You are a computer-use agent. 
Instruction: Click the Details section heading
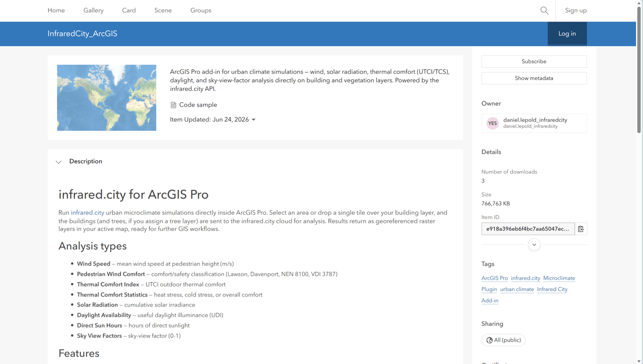(x=491, y=152)
